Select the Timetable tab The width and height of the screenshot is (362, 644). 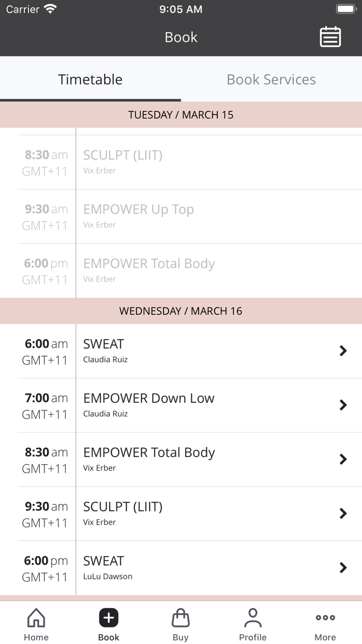[x=90, y=79]
